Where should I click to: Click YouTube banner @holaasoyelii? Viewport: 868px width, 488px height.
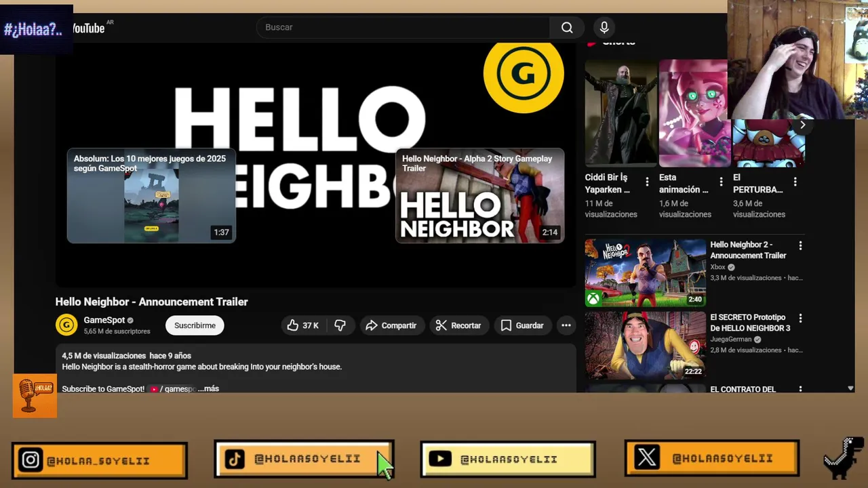coord(508,460)
